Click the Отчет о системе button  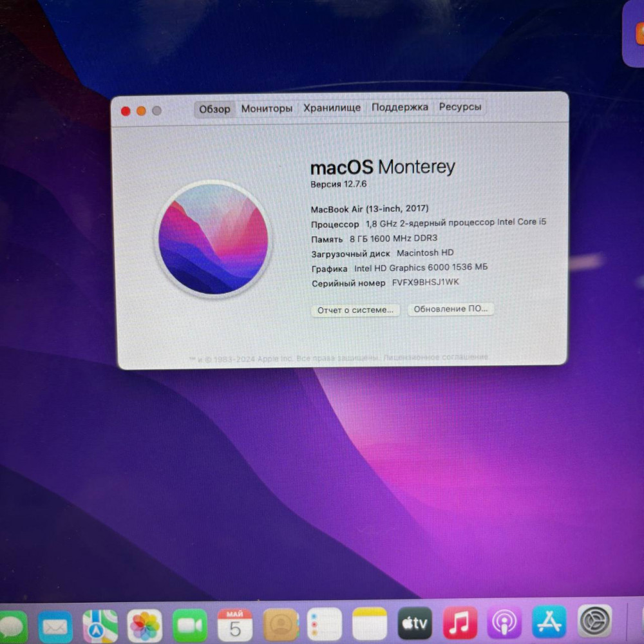click(x=355, y=310)
